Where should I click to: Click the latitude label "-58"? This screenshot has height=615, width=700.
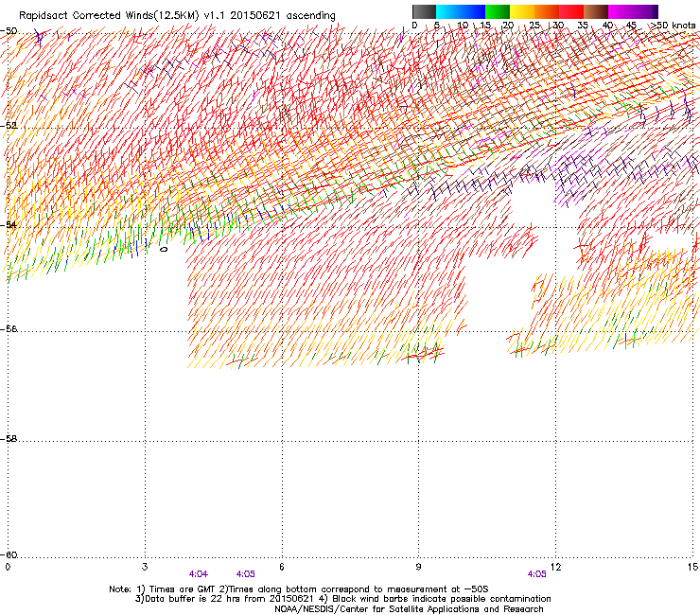coord(9,439)
